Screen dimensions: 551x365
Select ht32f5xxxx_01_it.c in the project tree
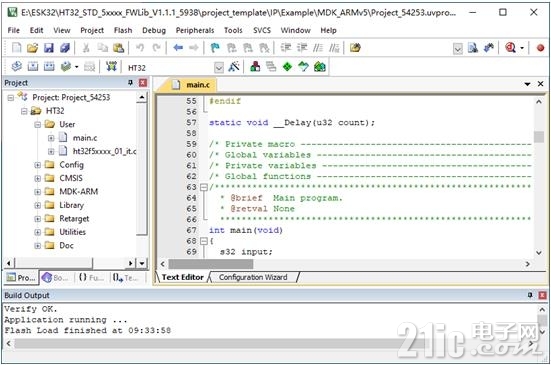(x=104, y=151)
